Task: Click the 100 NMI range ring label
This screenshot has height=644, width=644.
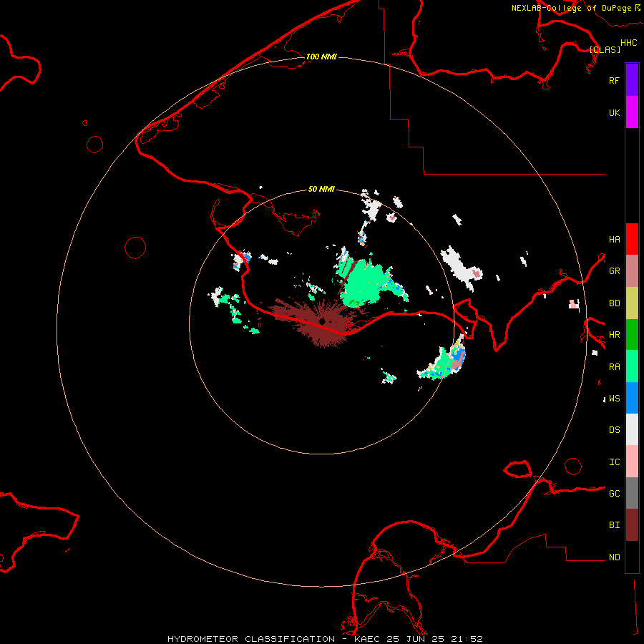Action: [321, 57]
